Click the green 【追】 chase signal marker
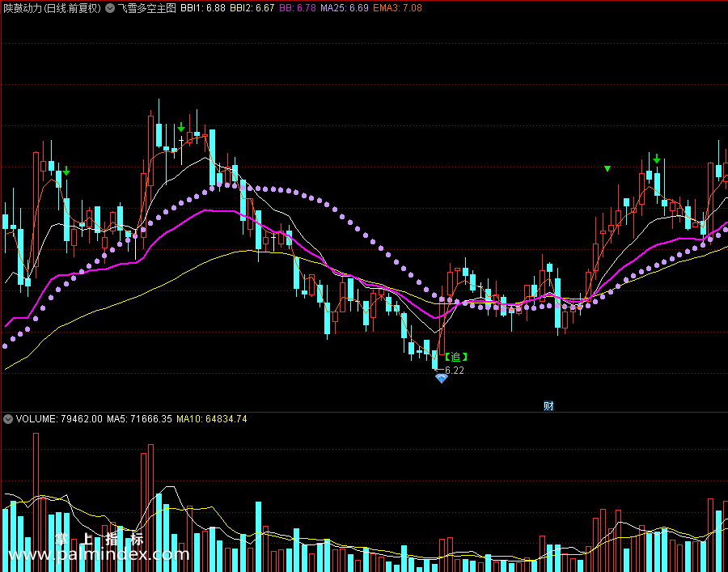This screenshot has height=572, width=728. tap(455, 357)
